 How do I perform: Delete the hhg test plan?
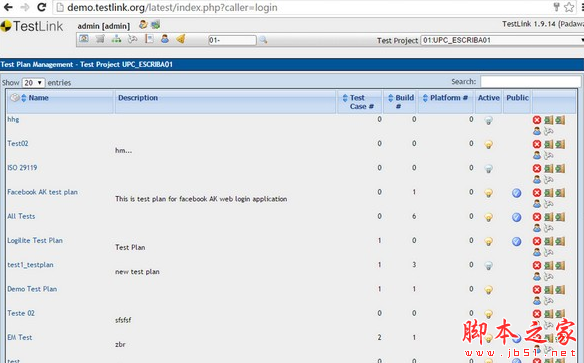[537, 120]
